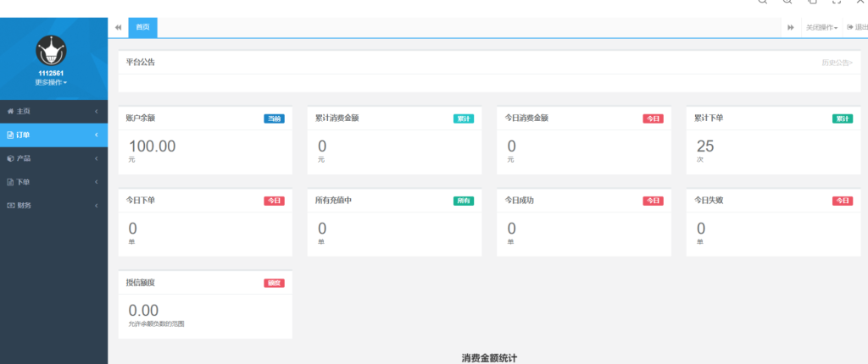
Task: Click the 消费金额统计 chart title
Action: click(489, 358)
